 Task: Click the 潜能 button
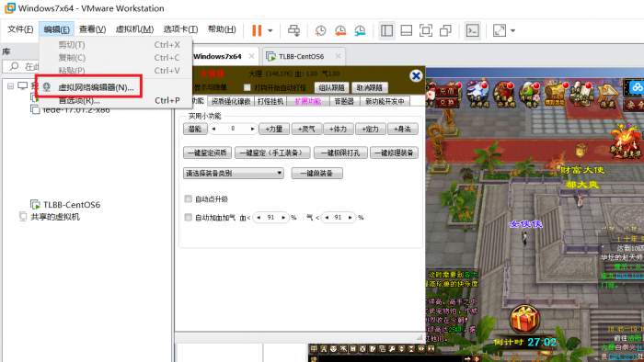pos(195,129)
